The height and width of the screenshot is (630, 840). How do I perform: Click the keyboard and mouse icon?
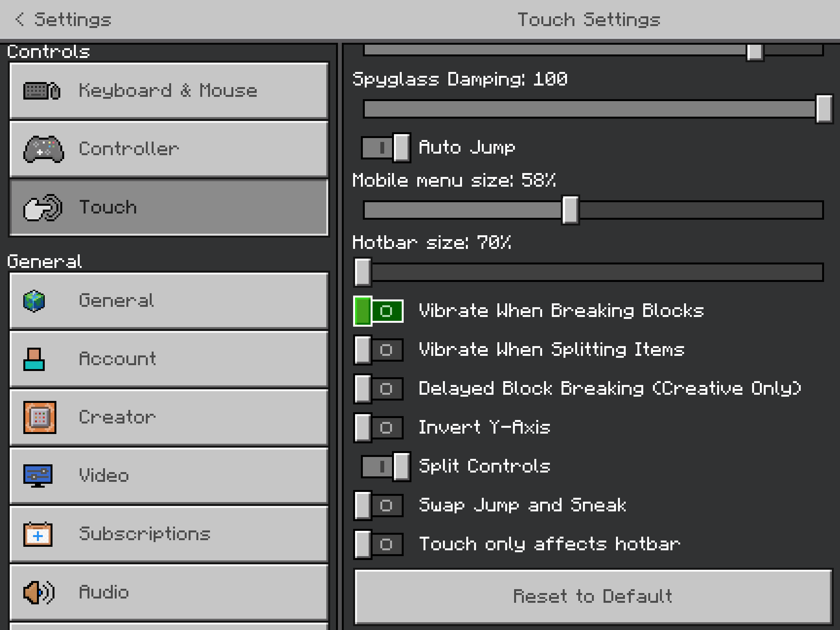[42, 91]
